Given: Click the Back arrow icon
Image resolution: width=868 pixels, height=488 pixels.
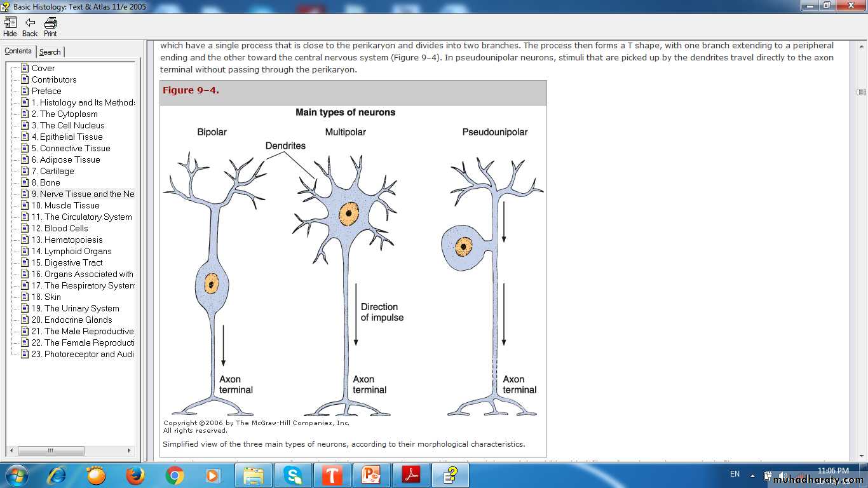Looking at the screenshot, I should (x=30, y=27).
